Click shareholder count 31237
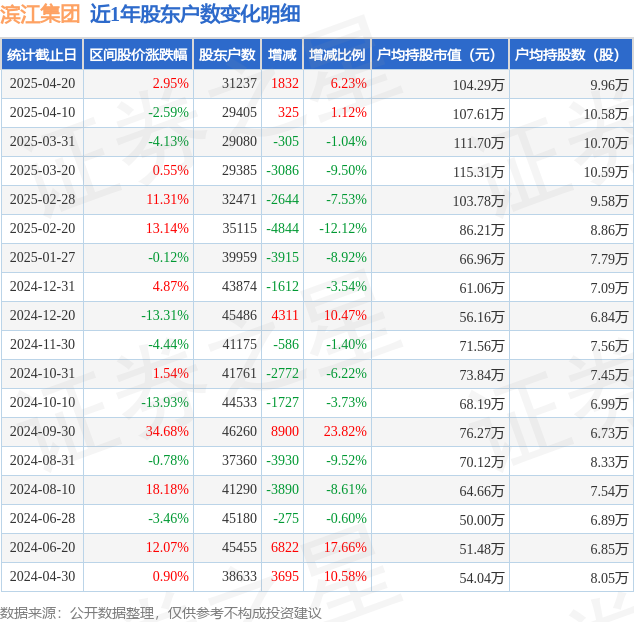 pos(239,83)
